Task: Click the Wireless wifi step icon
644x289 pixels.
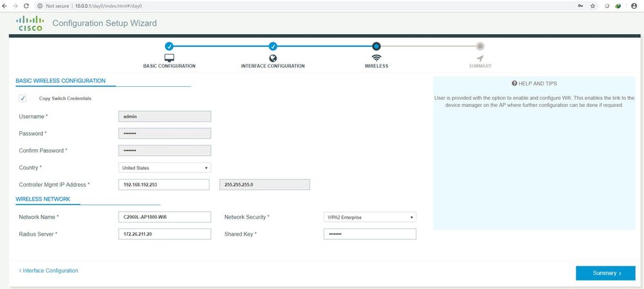Action: tap(376, 57)
